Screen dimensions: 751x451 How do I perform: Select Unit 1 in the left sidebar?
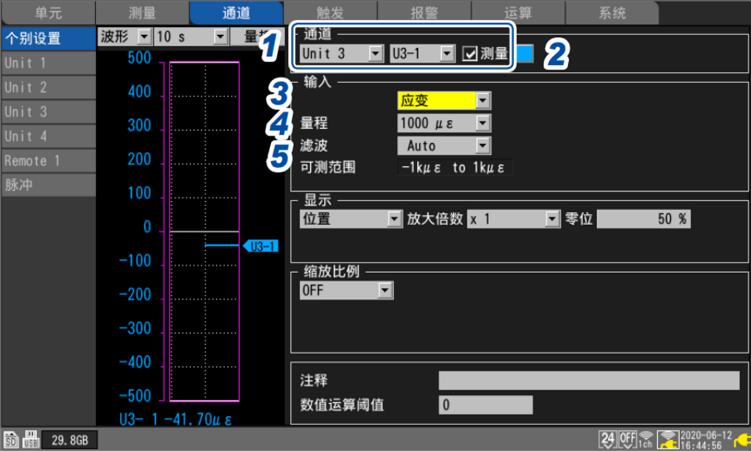click(47, 63)
